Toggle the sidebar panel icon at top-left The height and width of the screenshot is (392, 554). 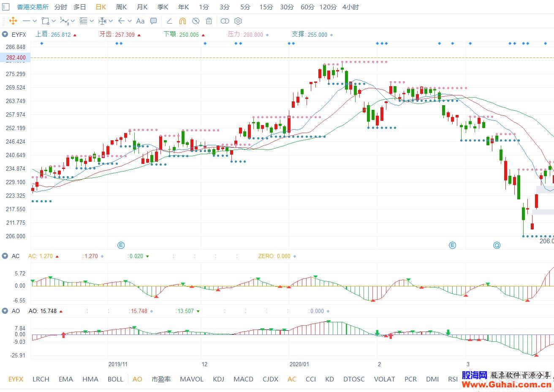pos(5,7)
